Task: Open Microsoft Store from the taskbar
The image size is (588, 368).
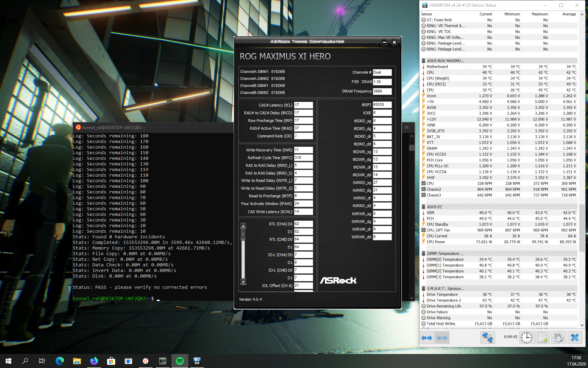Action: click(111, 361)
